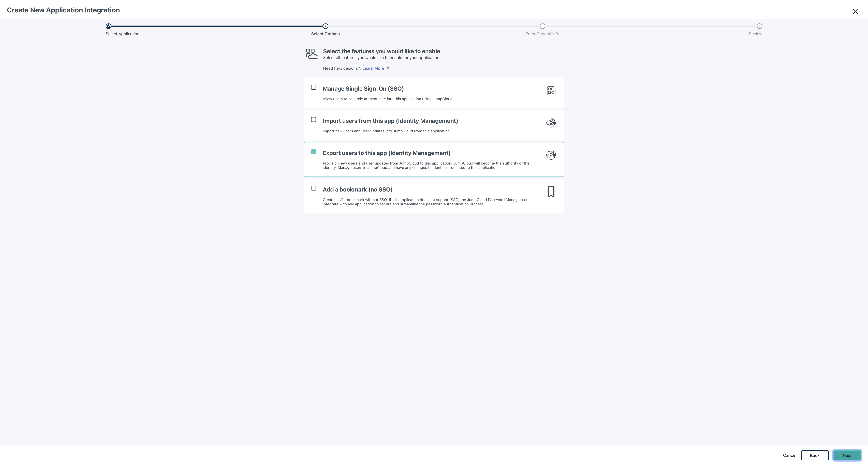Close the dialog with the X icon

(855, 11)
